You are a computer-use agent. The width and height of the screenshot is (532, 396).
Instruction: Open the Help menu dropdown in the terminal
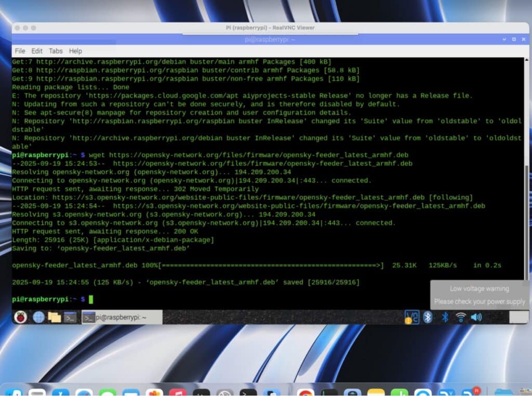click(75, 51)
